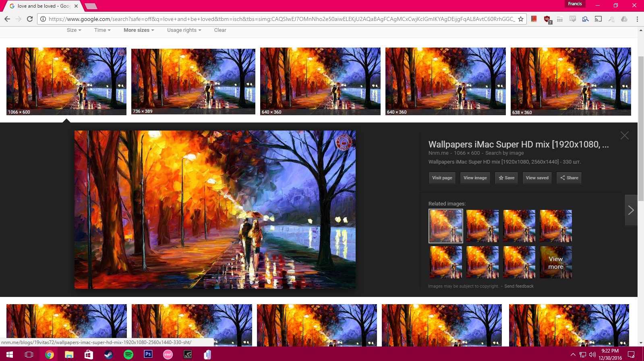The width and height of the screenshot is (644, 361).
Task: Click the Search by image link
Action: coord(505,153)
